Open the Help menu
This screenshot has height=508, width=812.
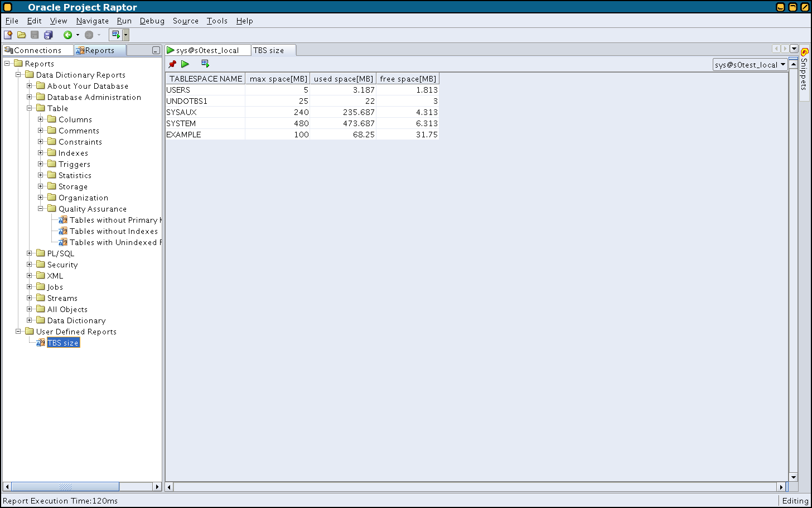click(245, 21)
